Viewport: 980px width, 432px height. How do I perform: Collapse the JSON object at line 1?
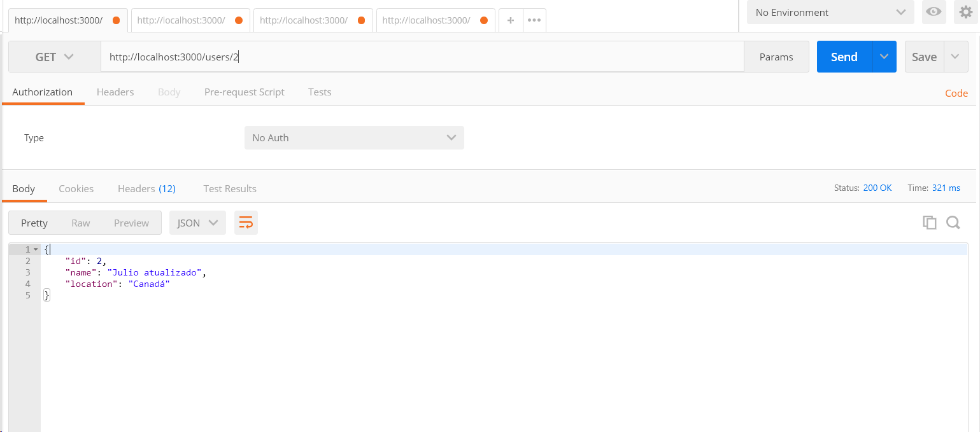[x=34, y=249]
